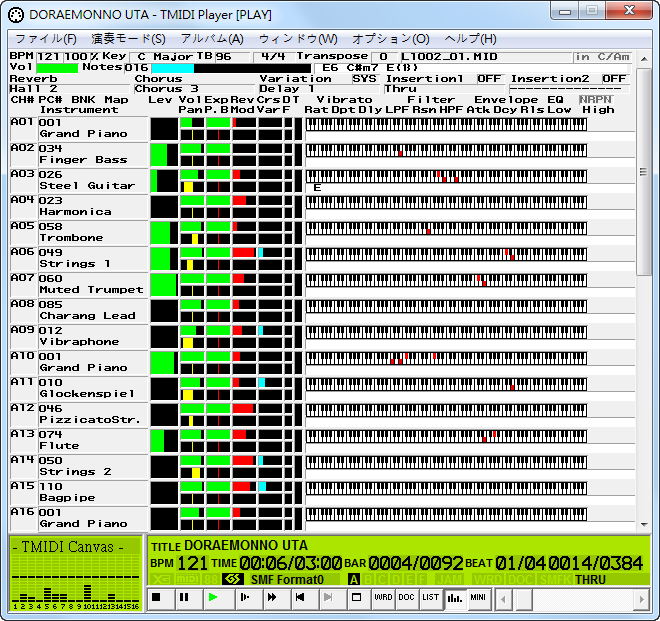
Task: Click the Delay 1 variation type
Action: tap(319, 89)
